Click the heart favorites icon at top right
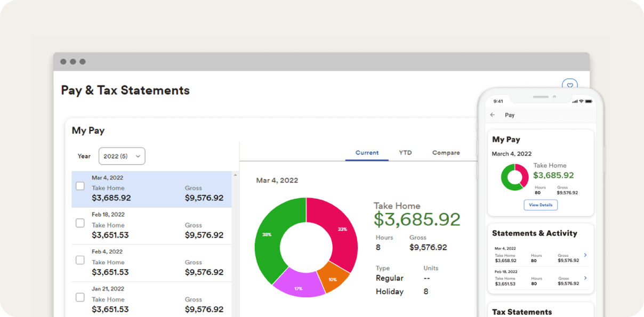This screenshot has height=317, width=644. click(x=570, y=85)
